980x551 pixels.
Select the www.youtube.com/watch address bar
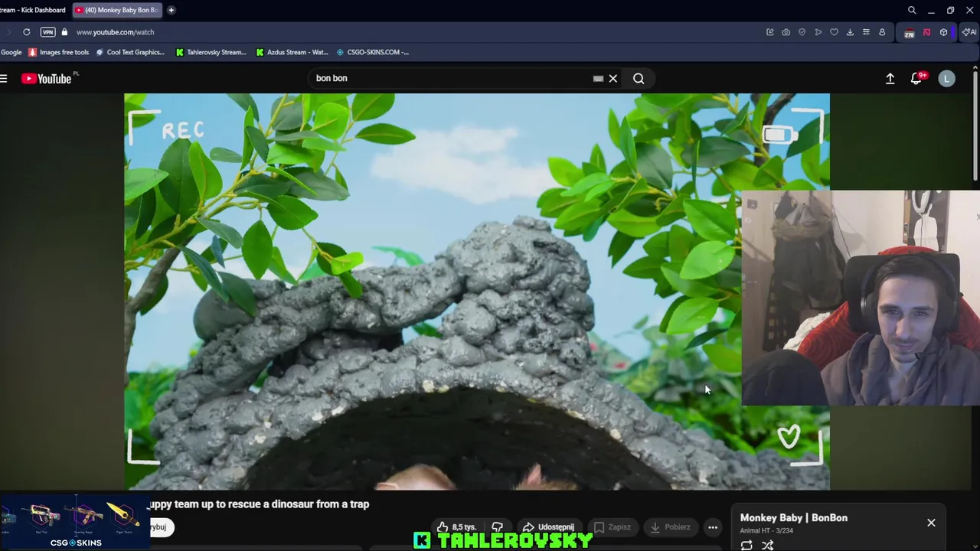pos(116,32)
